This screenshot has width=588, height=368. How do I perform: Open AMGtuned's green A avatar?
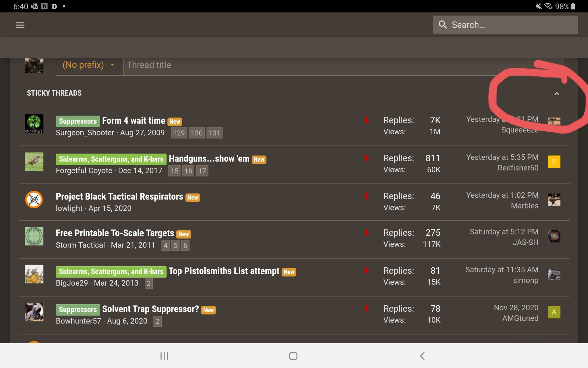coord(554,312)
